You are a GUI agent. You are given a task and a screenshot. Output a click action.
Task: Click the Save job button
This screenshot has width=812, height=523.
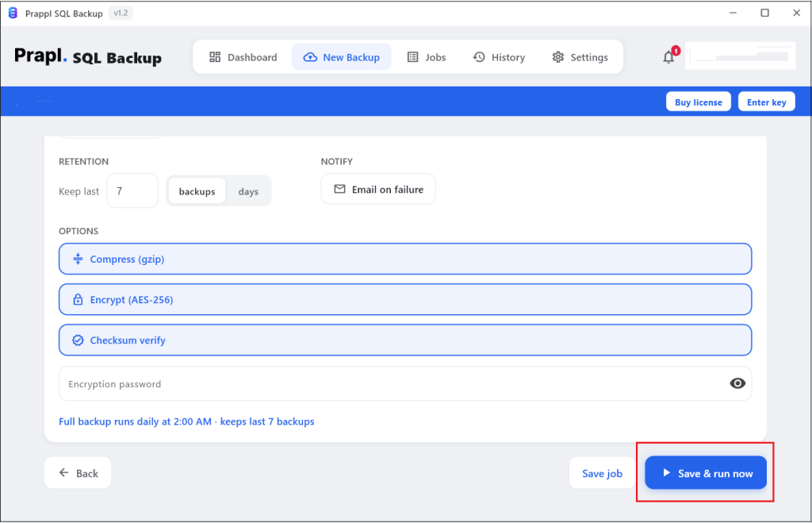(x=603, y=473)
